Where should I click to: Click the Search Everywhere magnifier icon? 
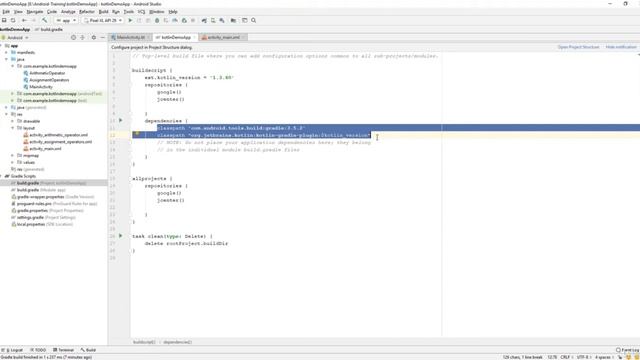click(x=253, y=20)
